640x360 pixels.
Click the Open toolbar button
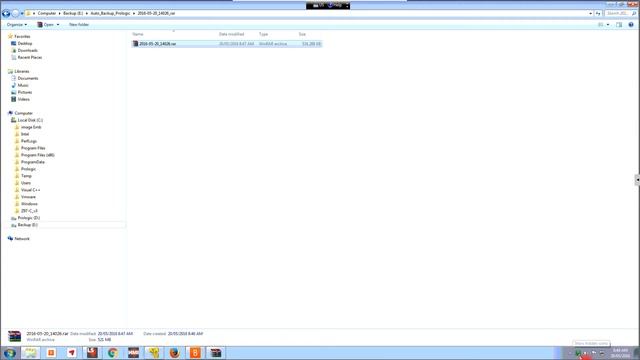(46, 25)
